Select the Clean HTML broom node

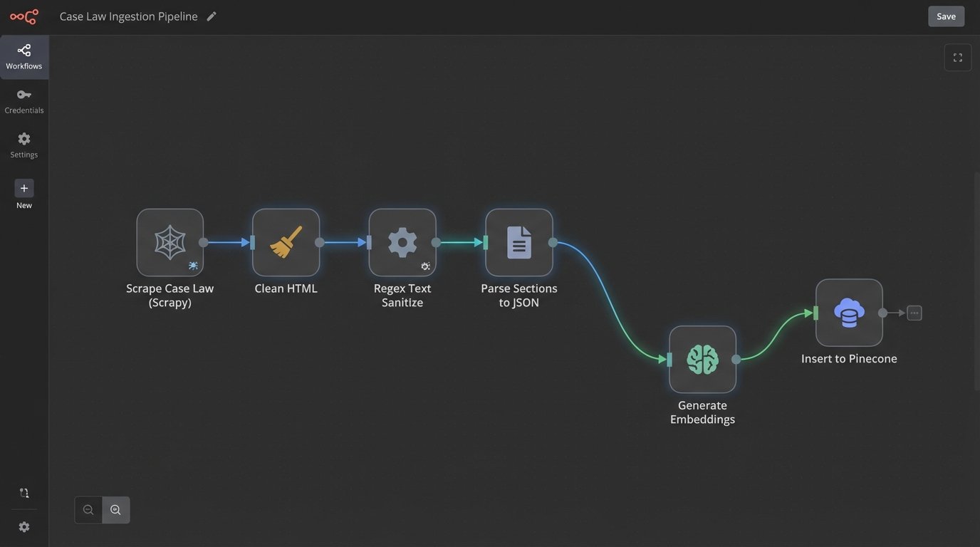click(285, 241)
